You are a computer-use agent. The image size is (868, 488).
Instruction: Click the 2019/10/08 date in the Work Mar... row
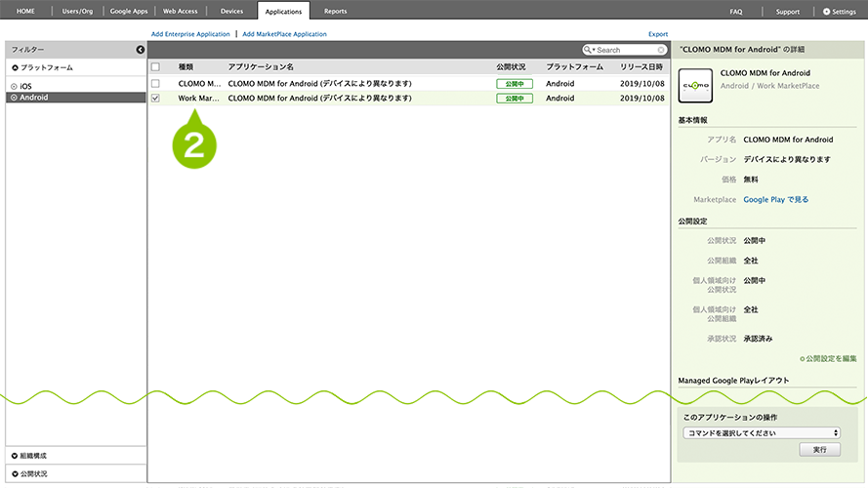click(641, 98)
